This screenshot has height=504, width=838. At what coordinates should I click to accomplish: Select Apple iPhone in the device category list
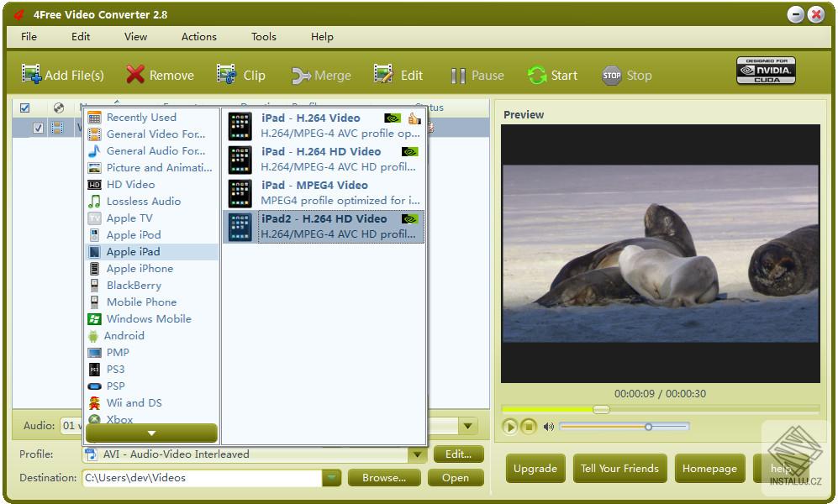tap(143, 268)
